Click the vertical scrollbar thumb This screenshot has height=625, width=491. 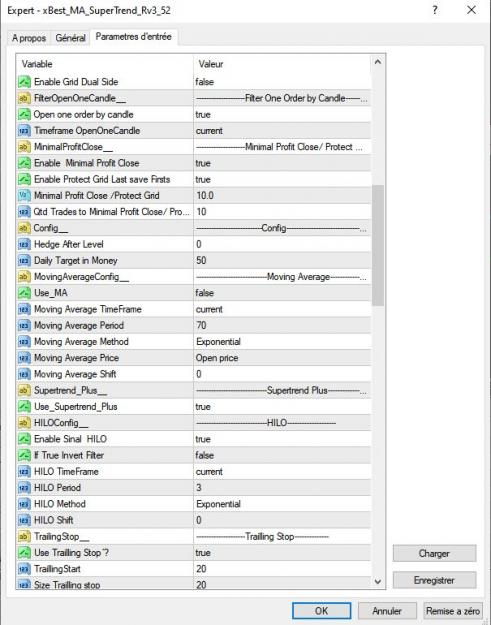pos(378,245)
